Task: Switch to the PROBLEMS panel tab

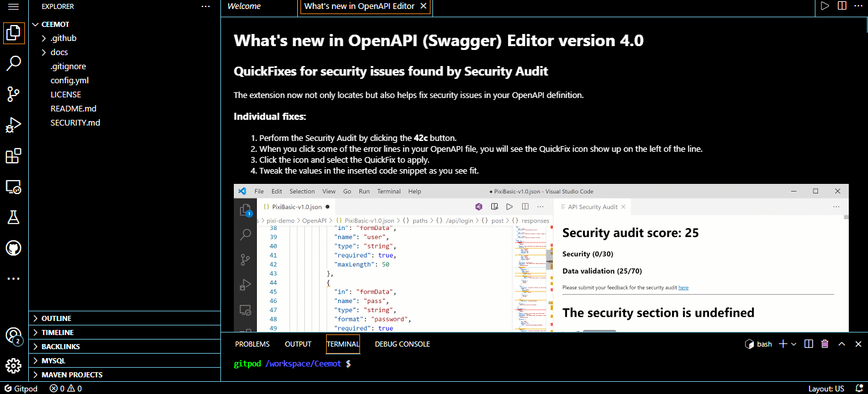Action: click(x=252, y=344)
